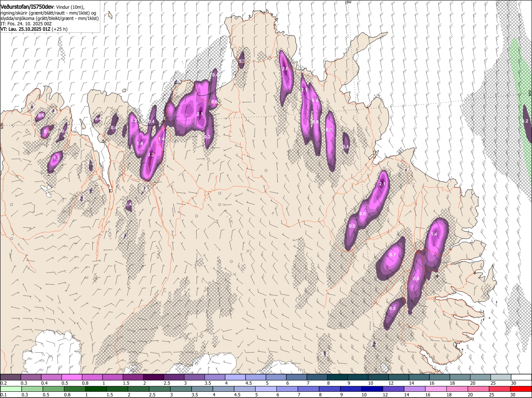
Task: Click the Veðurstofan/IS750dev title text
Action: pos(27,7)
